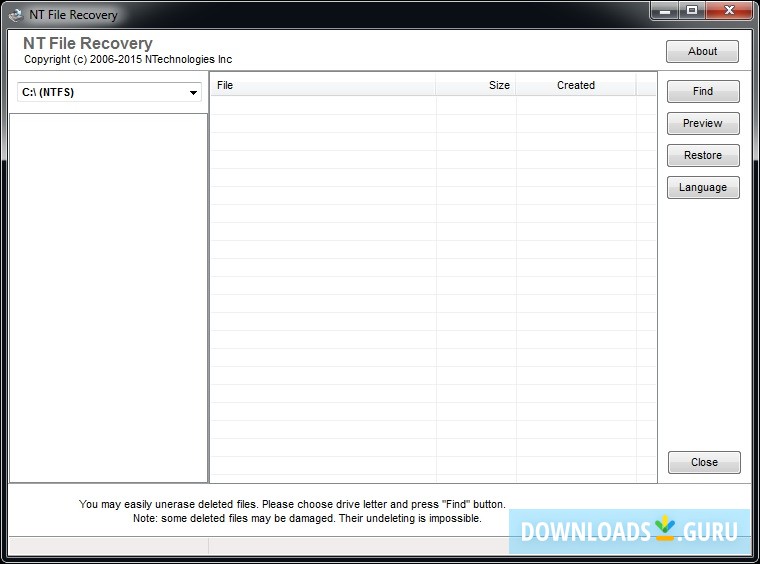Click the Find button
The height and width of the screenshot is (564, 760).
[703, 92]
